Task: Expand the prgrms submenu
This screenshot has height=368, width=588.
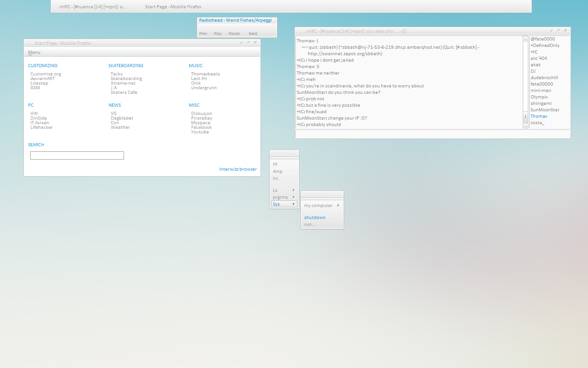Action: [x=284, y=197]
